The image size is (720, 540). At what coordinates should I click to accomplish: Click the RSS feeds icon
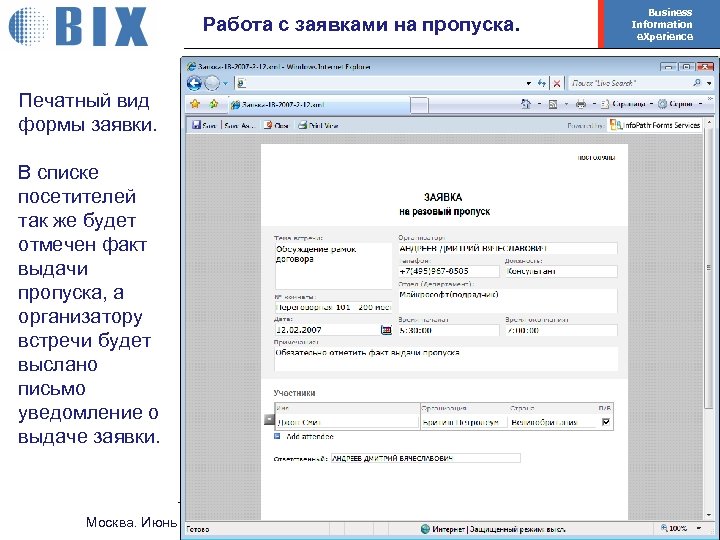coord(553,104)
